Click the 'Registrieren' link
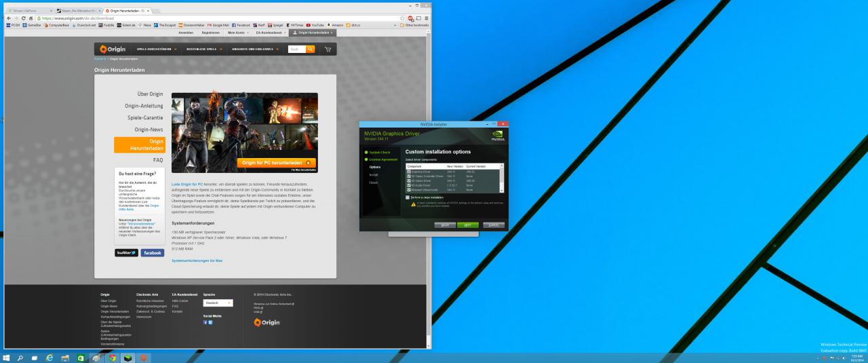This screenshot has width=868, height=363. 211,33
